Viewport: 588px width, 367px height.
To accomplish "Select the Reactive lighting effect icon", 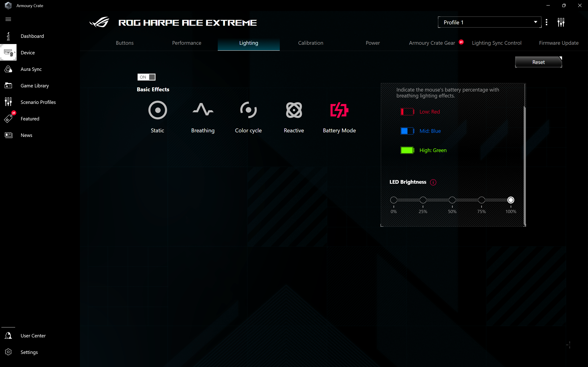I will coord(294,110).
